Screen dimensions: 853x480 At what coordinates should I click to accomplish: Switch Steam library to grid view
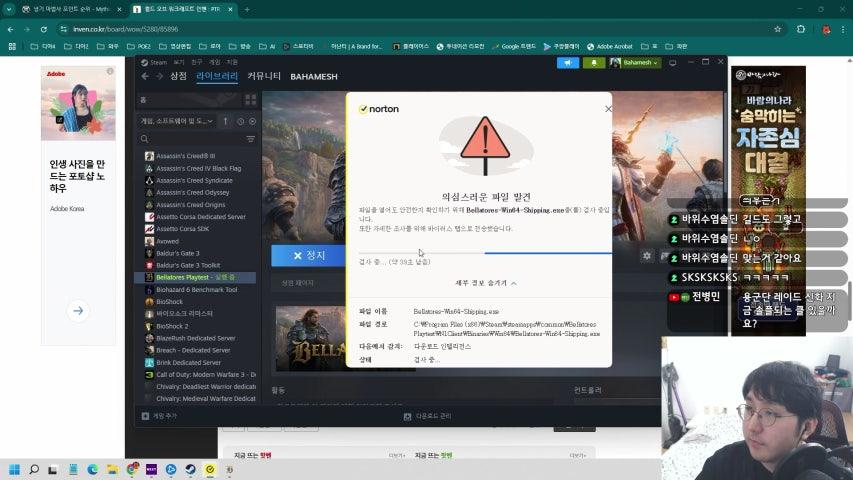click(250, 100)
